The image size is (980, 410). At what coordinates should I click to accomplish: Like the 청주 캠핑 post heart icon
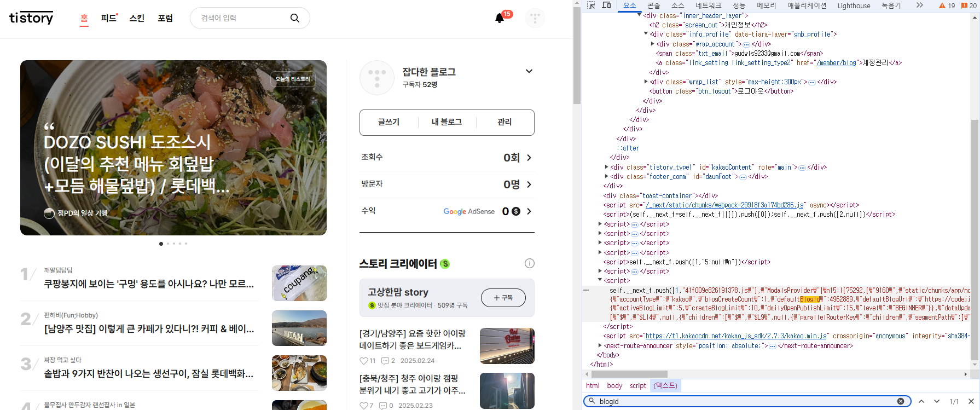(x=364, y=406)
